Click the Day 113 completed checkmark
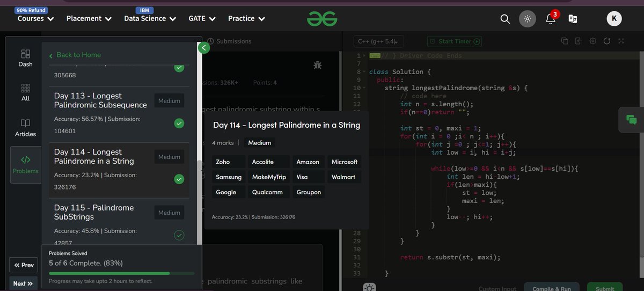 (179, 123)
